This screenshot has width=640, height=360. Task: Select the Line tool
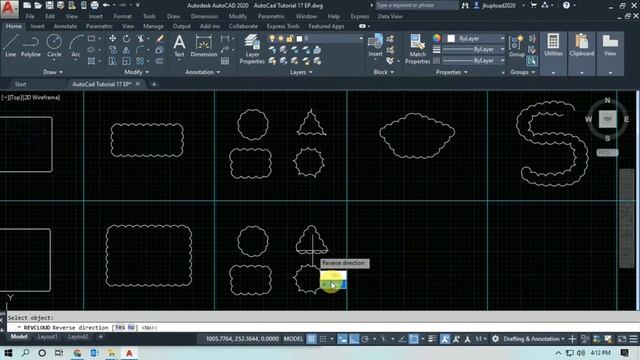(11, 45)
